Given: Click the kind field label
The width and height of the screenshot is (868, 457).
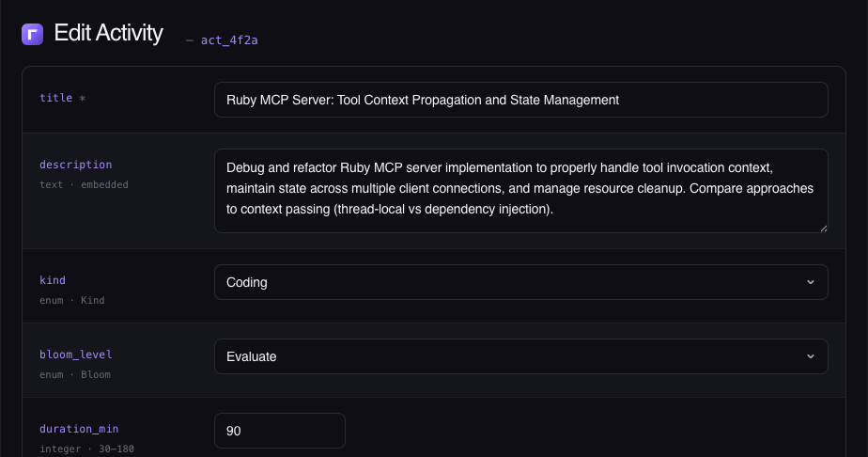Looking at the screenshot, I should click(53, 280).
